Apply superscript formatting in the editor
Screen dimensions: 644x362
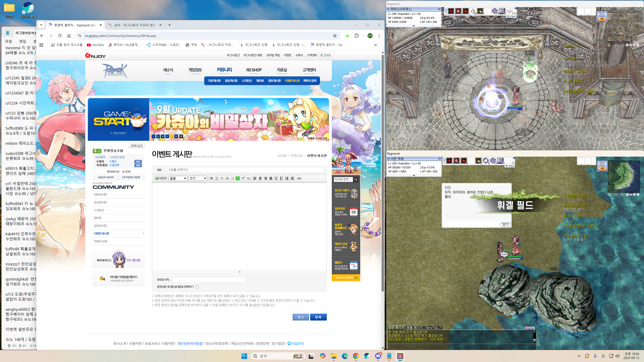(x=243, y=178)
